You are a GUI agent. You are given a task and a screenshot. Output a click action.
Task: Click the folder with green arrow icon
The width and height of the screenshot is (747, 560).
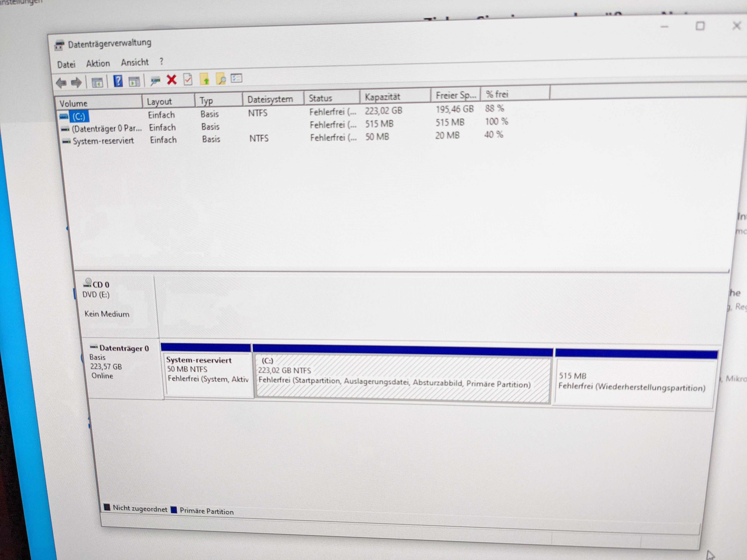(205, 79)
